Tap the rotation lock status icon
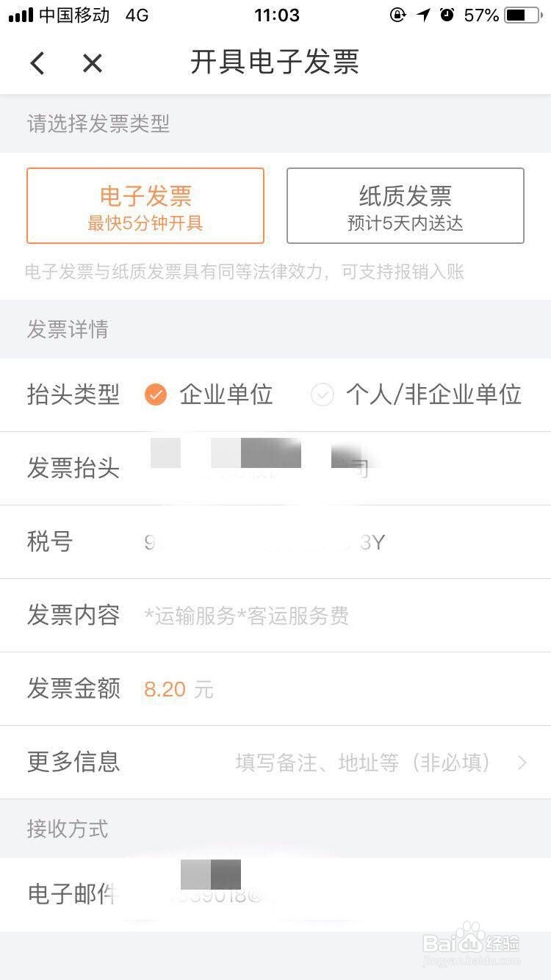This screenshot has width=551, height=980. (x=397, y=15)
